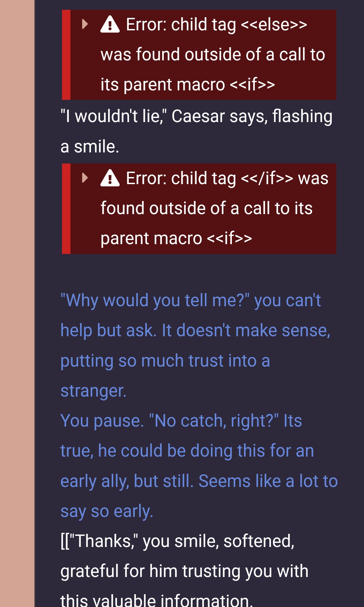Click the red bar beside the <</if>> error

click(66, 208)
